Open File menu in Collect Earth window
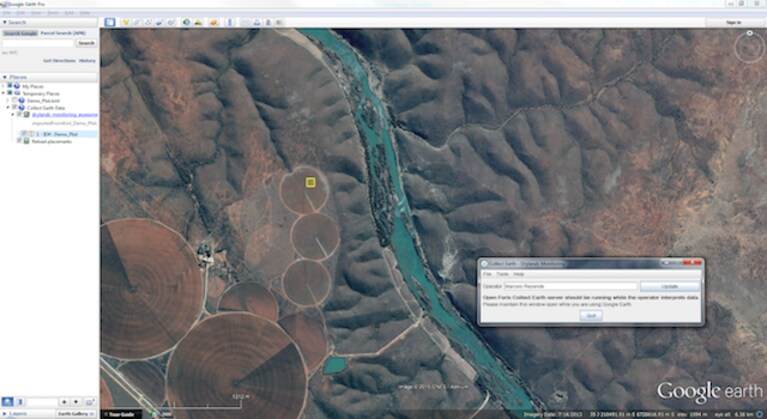767x419 pixels. pyautogui.click(x=487, y=274)
